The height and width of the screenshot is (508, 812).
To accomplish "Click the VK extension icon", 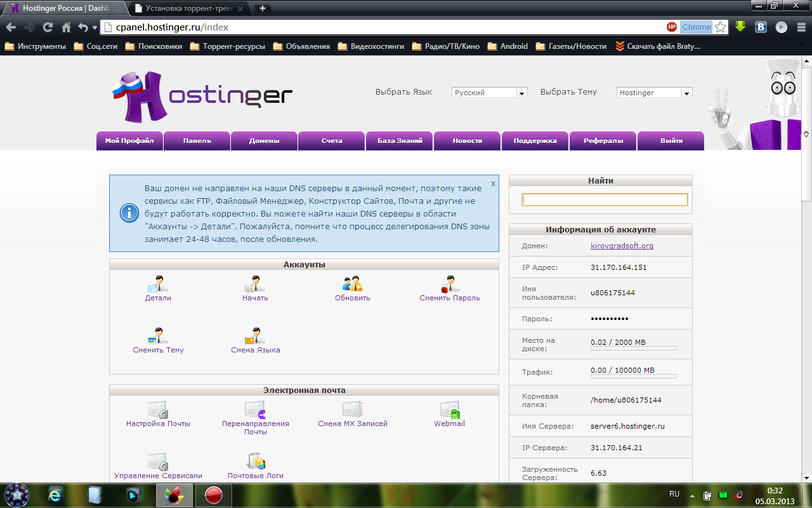I will click(x=761, y=27).
